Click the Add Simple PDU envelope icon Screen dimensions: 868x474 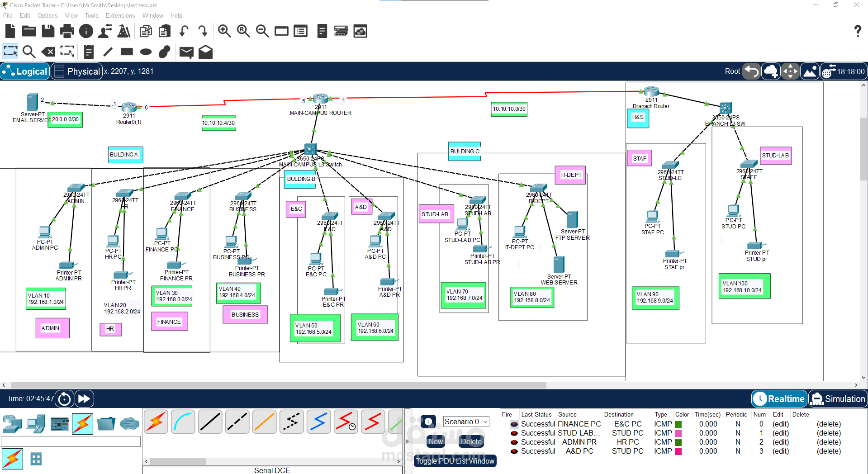pyautogui.click(x=186, y=52)
